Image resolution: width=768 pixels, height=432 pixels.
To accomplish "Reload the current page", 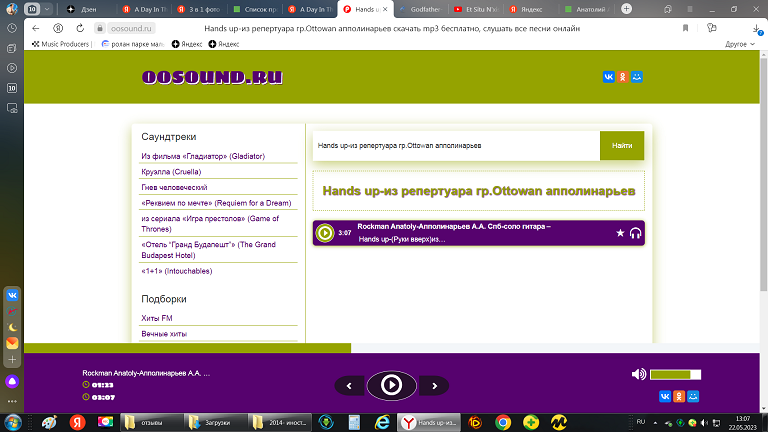I will [x=80, y=28].
